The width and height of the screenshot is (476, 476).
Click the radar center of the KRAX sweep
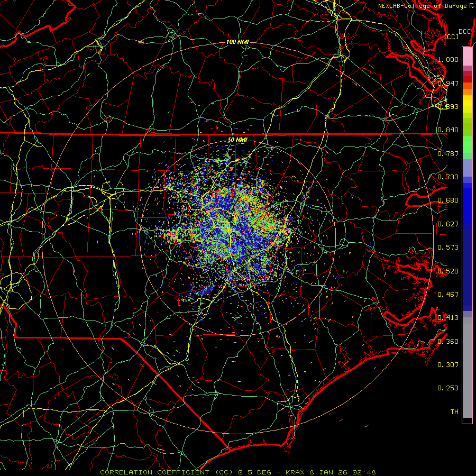[x=237, y=238]
